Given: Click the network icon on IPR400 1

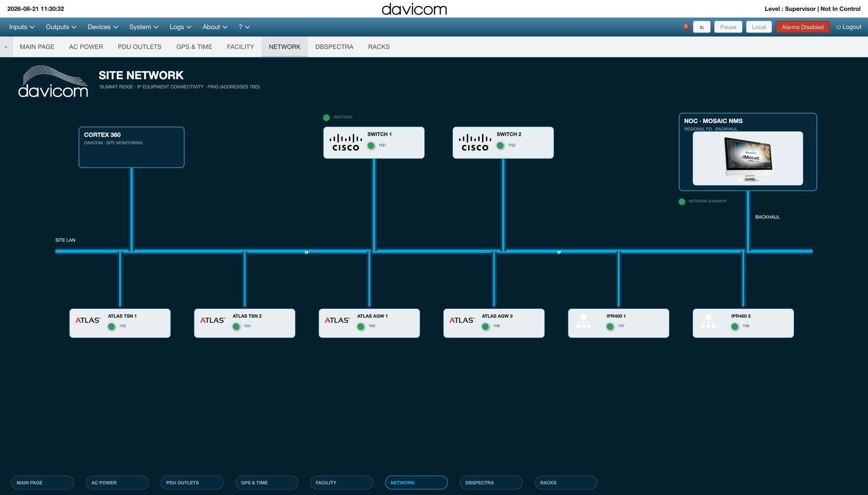Looking at the screenshot, I should (584, 321).
